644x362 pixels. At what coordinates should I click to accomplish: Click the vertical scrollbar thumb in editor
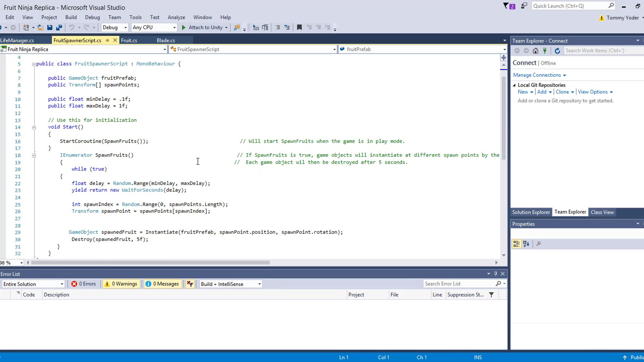pyautogui.click(x=504, y=118)
